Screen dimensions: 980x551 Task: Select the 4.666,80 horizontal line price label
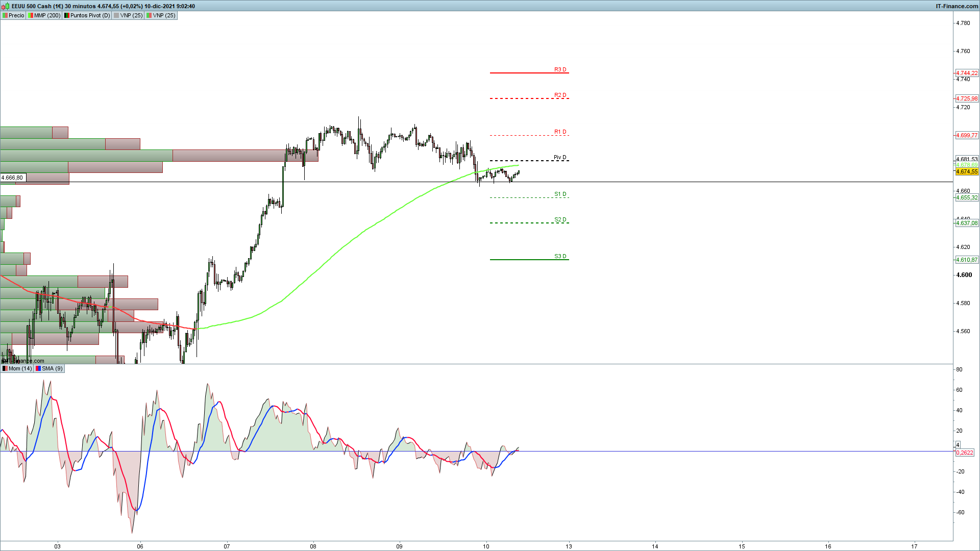13,178
